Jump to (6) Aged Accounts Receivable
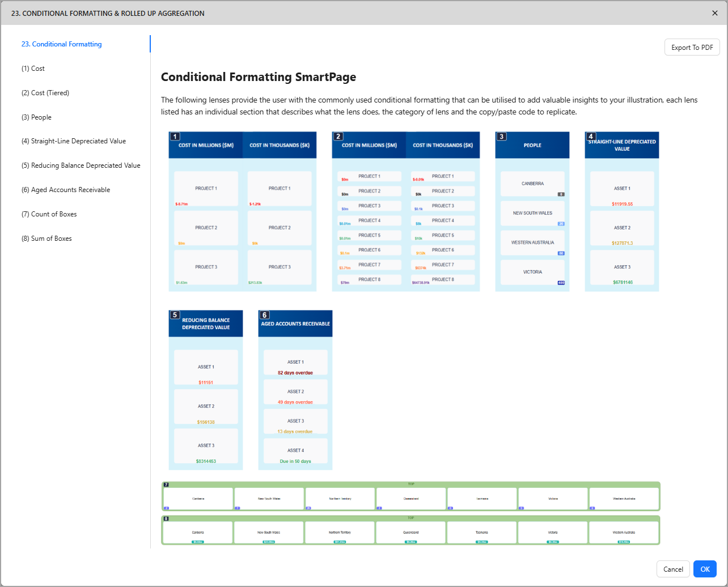 click(x=66, y=190)
